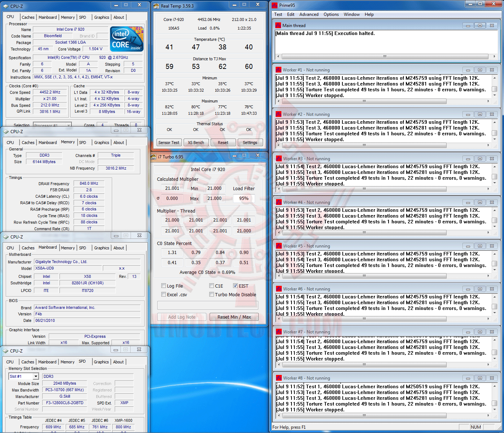Click the Worker #4 window icon
The height and width of the screenshot is (433, 504).
[279, 202]
